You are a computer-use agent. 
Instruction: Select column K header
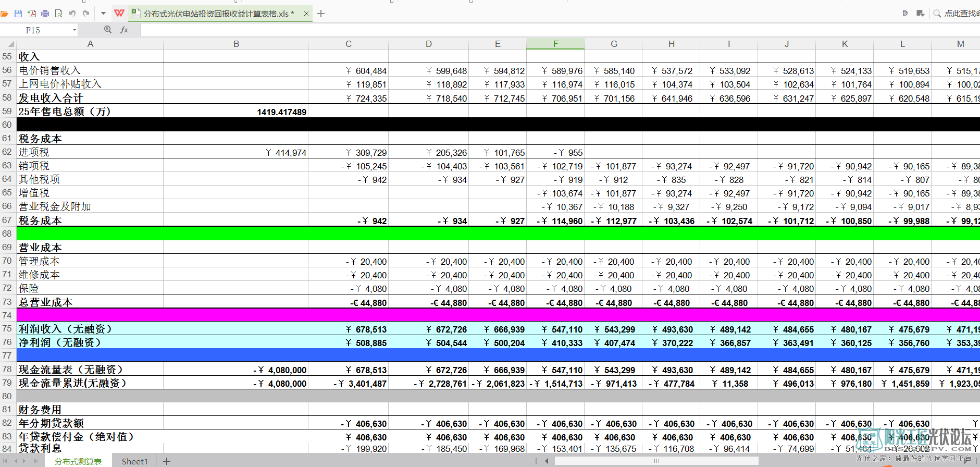[845, 44]
